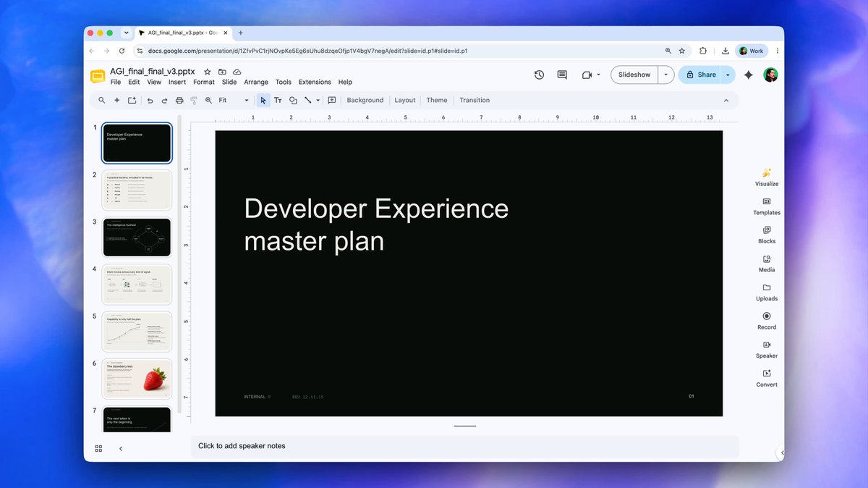Click the Background button
868x488 pixels.
click(365, 100)
